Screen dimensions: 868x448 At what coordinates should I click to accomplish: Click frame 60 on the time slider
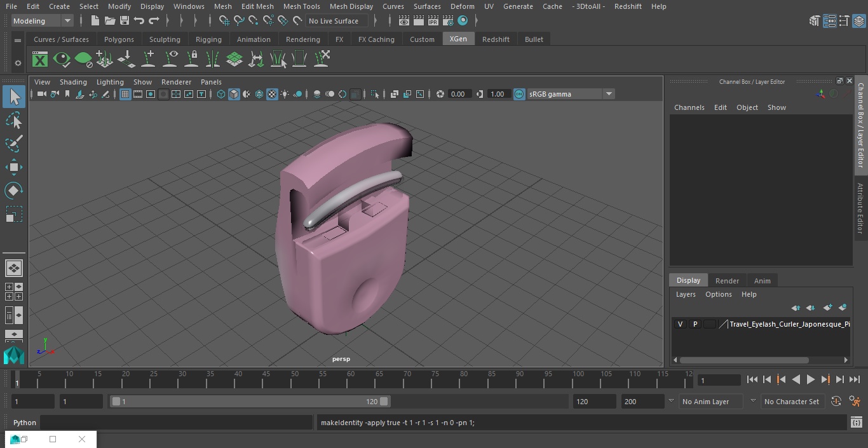tap(350, 379)
